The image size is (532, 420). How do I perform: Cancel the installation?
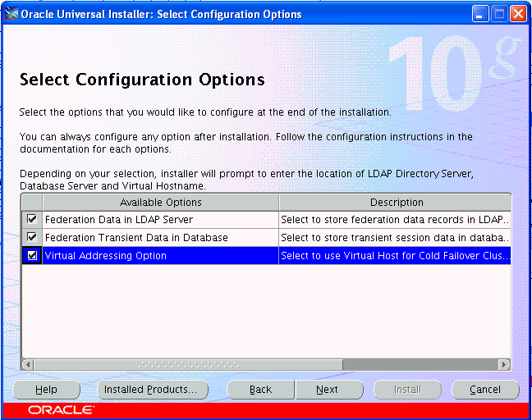(485, 390)
